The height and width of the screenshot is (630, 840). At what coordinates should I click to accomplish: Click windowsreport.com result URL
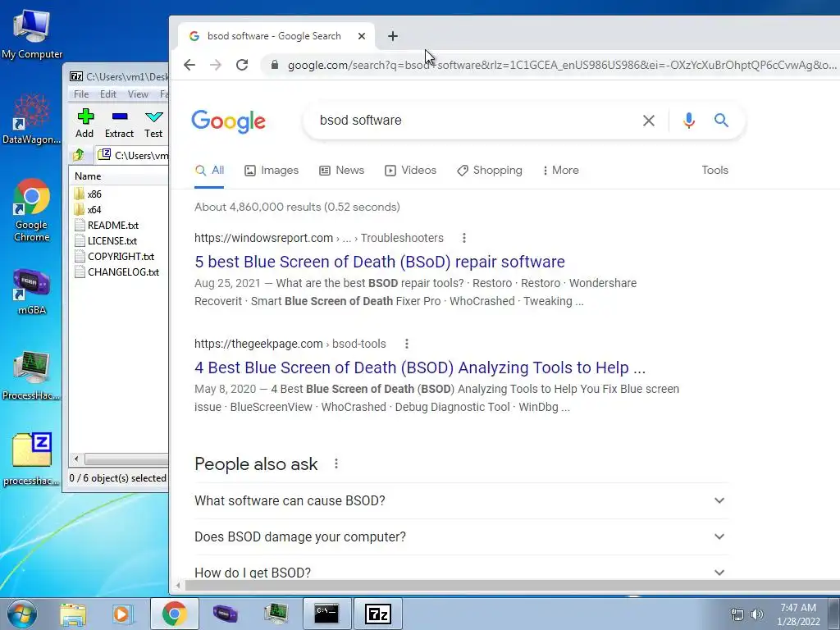pos(319,238)
